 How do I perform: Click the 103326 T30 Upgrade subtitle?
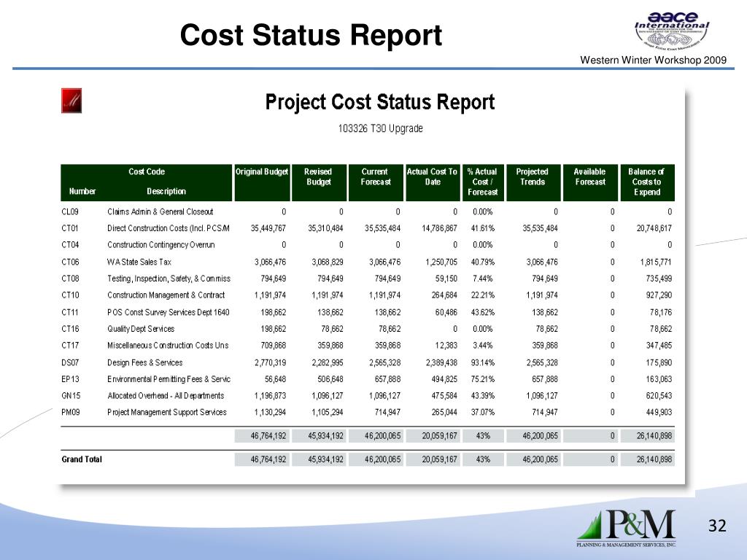point(380,128)
